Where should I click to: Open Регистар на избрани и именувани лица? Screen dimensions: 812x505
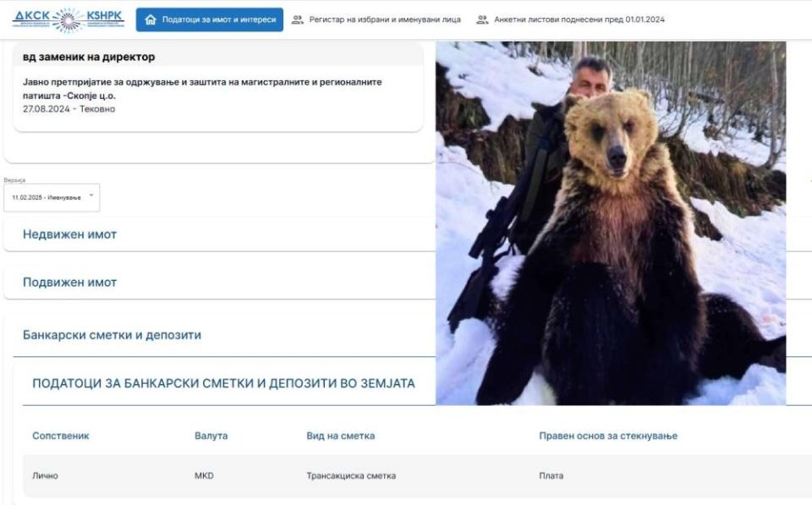(385, 19)
